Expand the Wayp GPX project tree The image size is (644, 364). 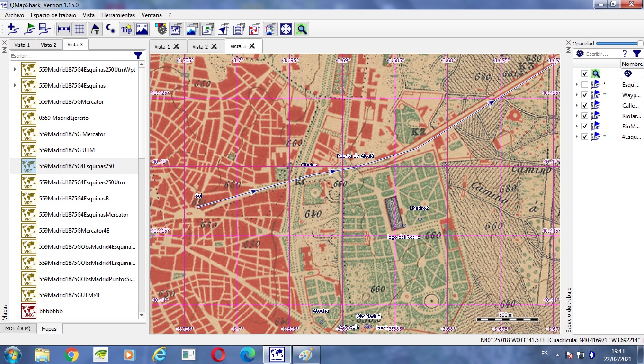577,94
